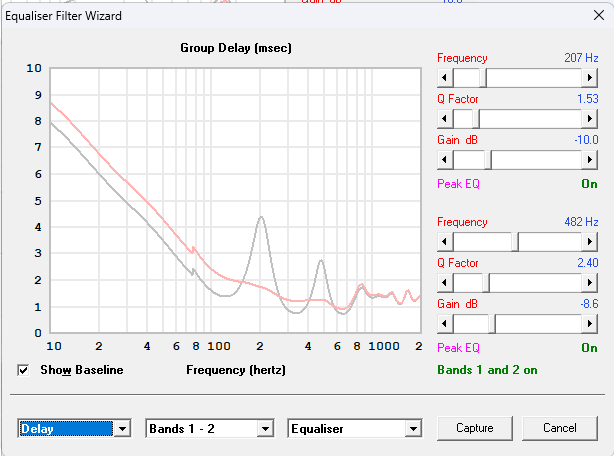Click the 482 Hz Frequency slider thumb
This screenshot has height=456, width=614.
coord(515,242)
